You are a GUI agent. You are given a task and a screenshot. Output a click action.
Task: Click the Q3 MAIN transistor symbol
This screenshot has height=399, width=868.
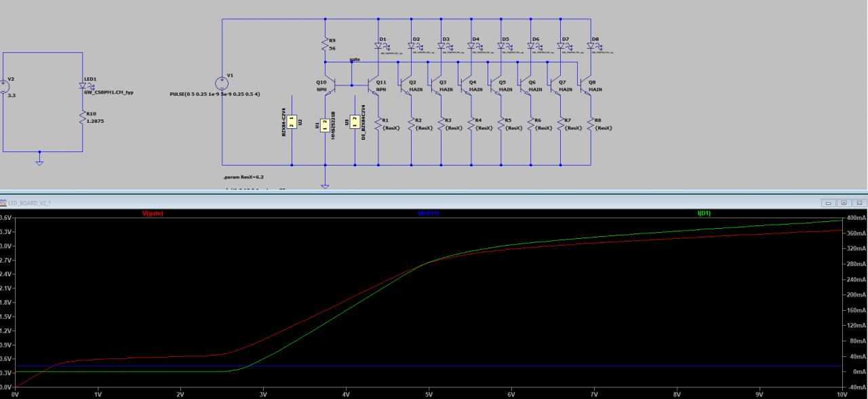coord(436,85)
